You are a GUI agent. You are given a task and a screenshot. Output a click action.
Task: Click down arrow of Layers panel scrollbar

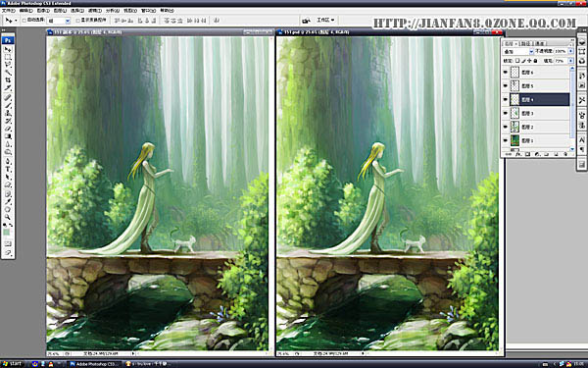click(572, 149)
